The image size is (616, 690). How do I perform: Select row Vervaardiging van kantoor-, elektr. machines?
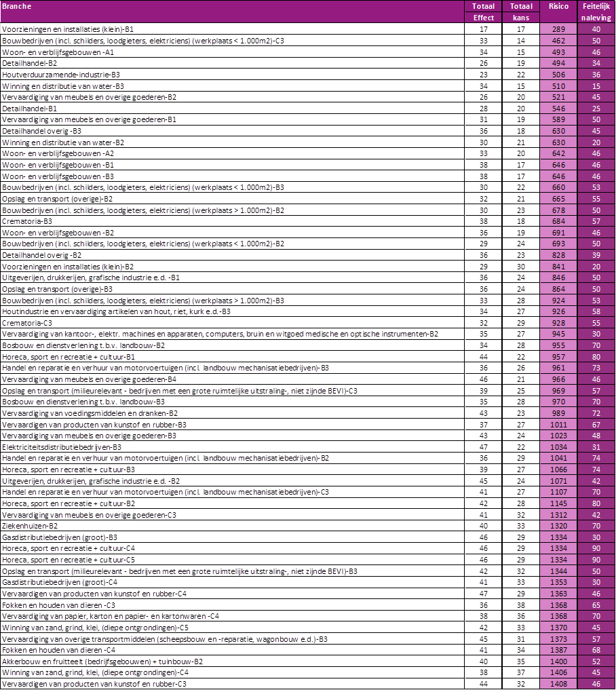coord(307,334)
